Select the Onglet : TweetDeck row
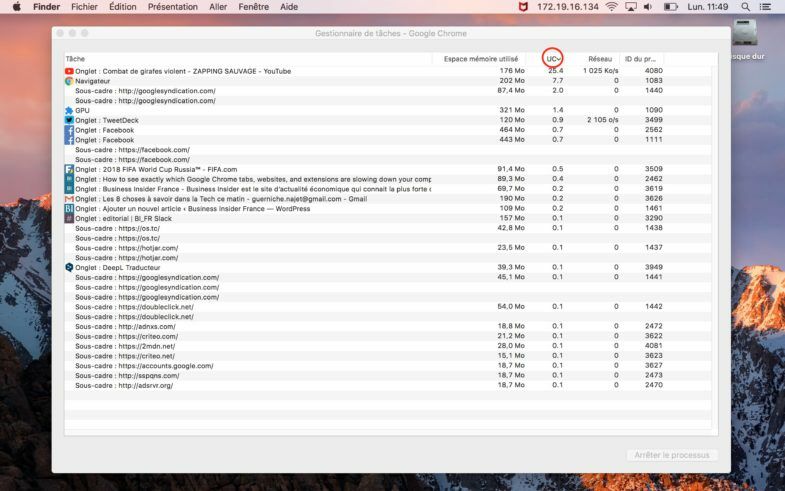 pyautogui.click(x=388, y=120)
